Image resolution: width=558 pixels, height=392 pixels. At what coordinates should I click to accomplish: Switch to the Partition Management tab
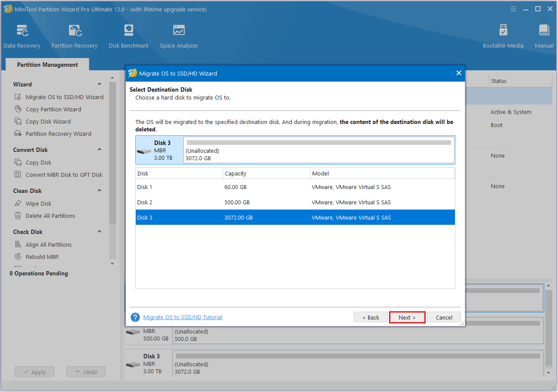click(x=46, y=64)
